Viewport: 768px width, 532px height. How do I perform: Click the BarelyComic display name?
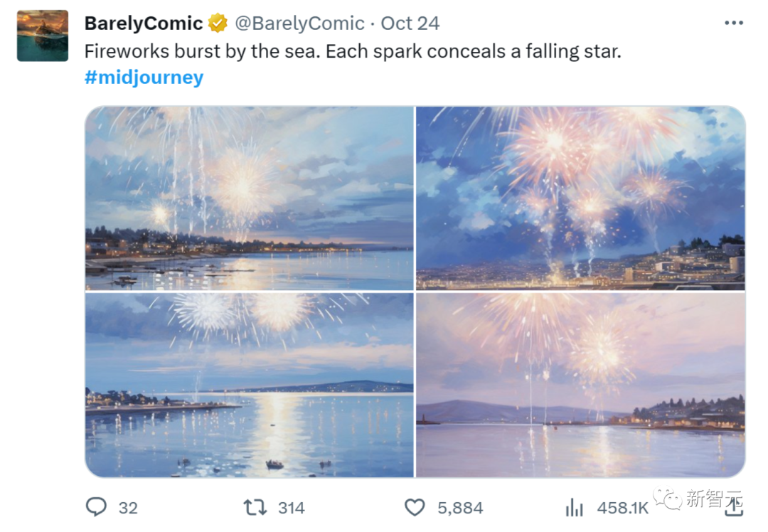coord(144,23)
